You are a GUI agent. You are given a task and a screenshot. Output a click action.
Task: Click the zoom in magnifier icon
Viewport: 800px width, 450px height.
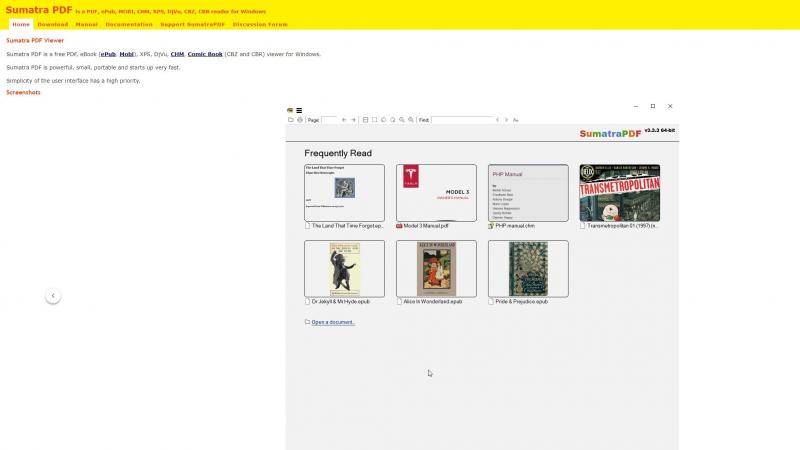pos(411,120)
